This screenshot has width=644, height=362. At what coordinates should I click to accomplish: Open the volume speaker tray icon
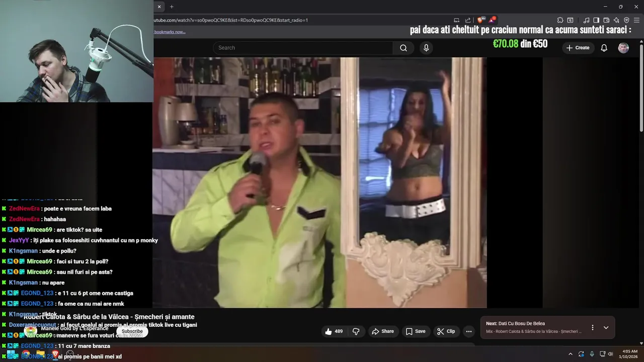pyautogui.click(x=611, y=354)
